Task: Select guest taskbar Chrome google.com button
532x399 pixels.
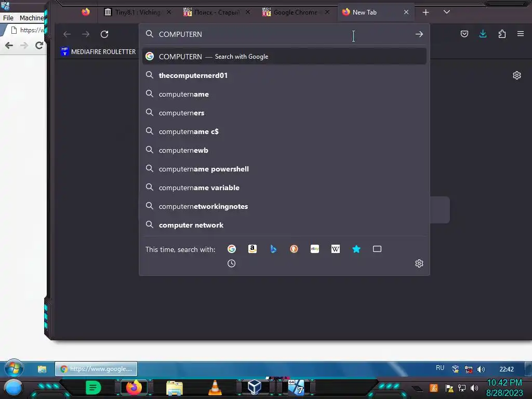Action: (96, 369)
